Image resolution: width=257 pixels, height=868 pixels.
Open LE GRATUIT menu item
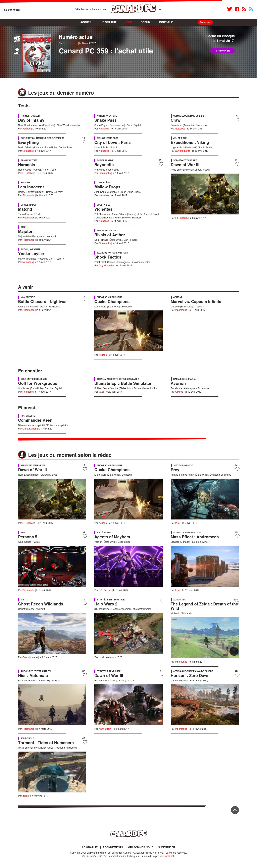(x=108, y=22)
